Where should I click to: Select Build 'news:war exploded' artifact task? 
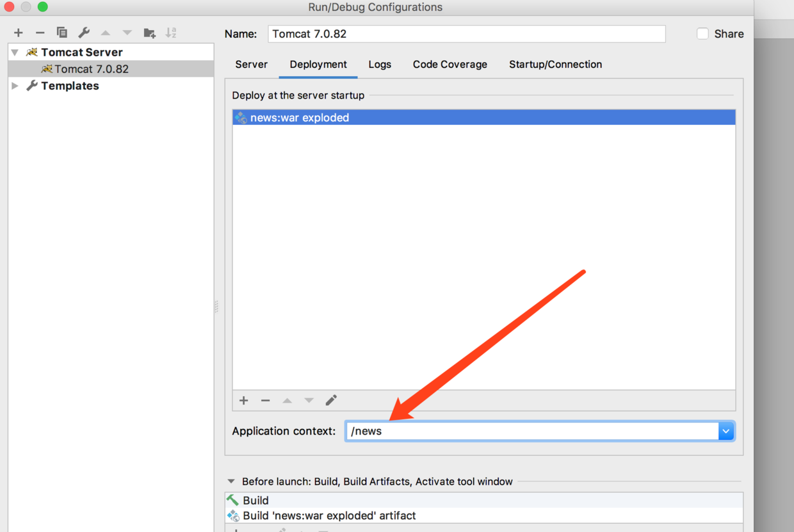484,515
